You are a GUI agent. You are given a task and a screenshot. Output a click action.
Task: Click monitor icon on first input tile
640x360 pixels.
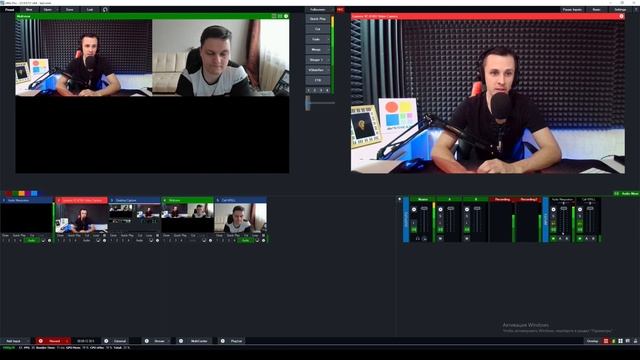pyautogui.click(x=43, y=240)
